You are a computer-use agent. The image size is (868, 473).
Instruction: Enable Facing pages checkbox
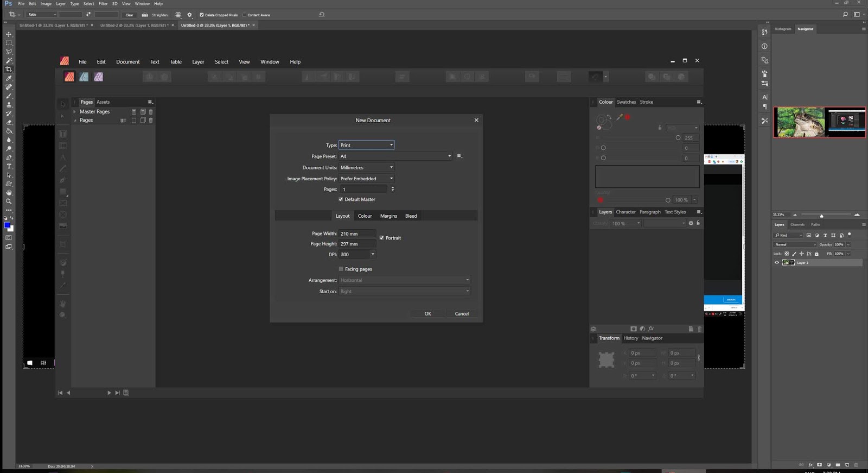341,269
